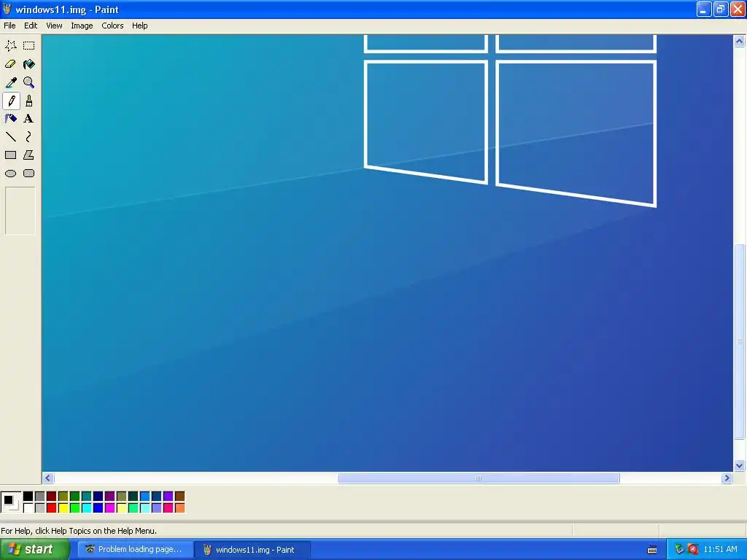This screenshot has width=747, height=560.
Task: Select the magenta color swatch
Action: click(x=109, y=508)
